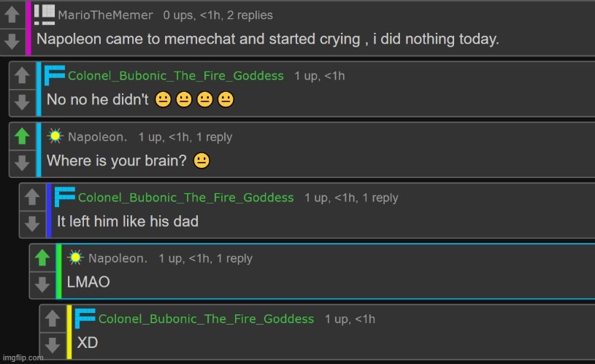The width and height of the screenshot is (595, 364).
Task: Upvote the "No no he didn't" comment
Action: (x=23, y=75)
